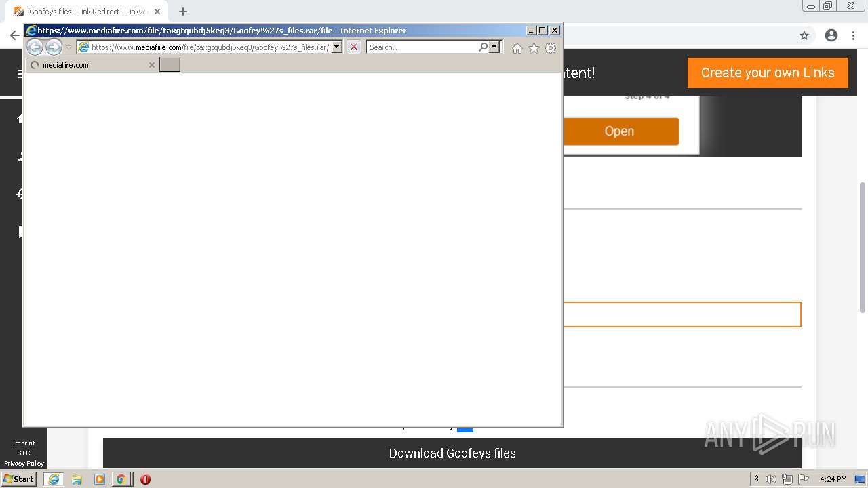Screen dimensions: 868x488
Task: Go back in Internet Explorer
Action: [x=35, y=47]
